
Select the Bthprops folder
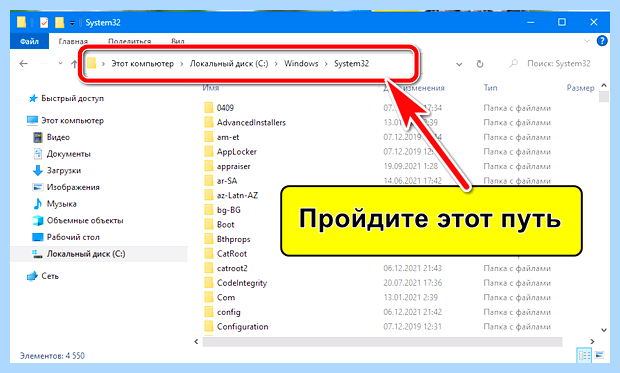233,239
